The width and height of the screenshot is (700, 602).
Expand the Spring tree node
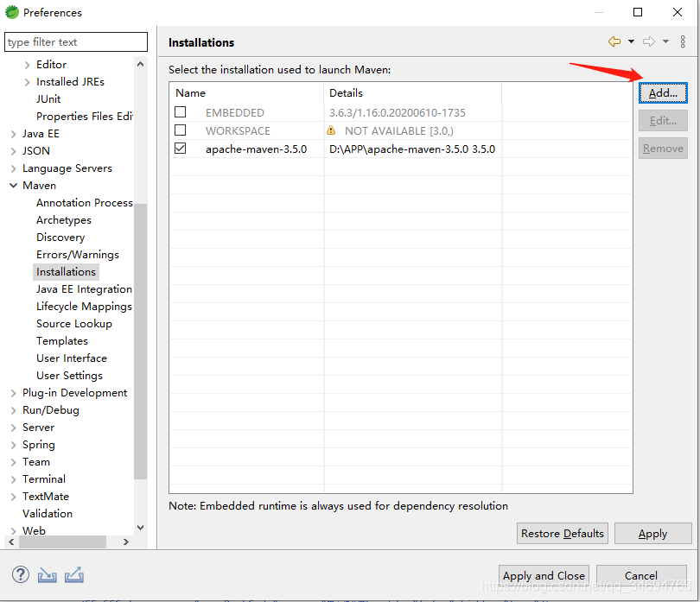13,445
